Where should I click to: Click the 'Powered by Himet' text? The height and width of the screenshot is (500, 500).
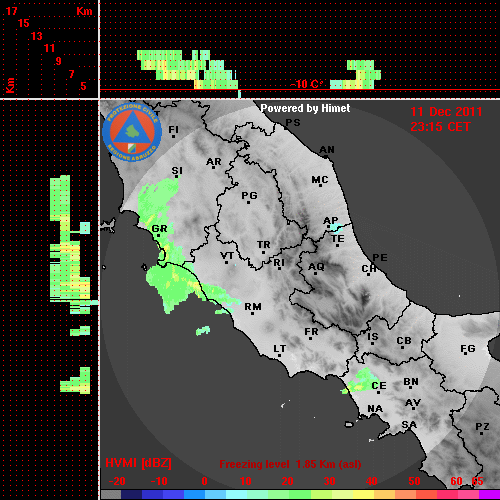(x=305, y=108)
